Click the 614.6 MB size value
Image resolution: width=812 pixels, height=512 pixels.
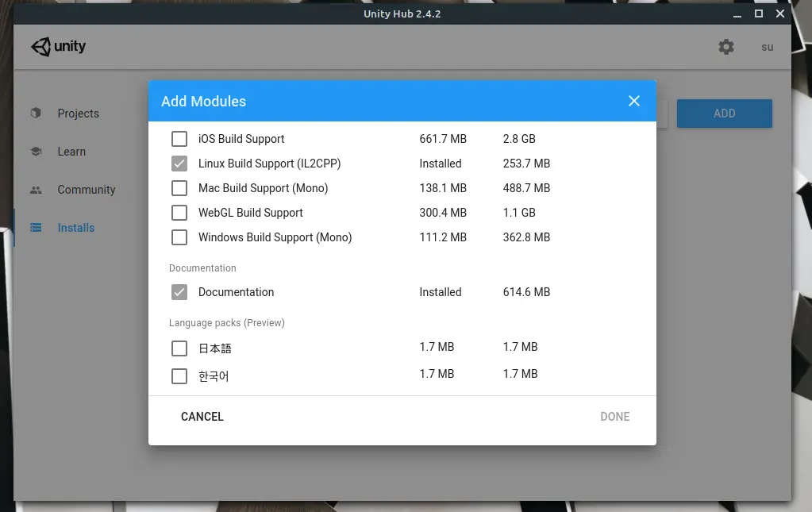(526, 292)
